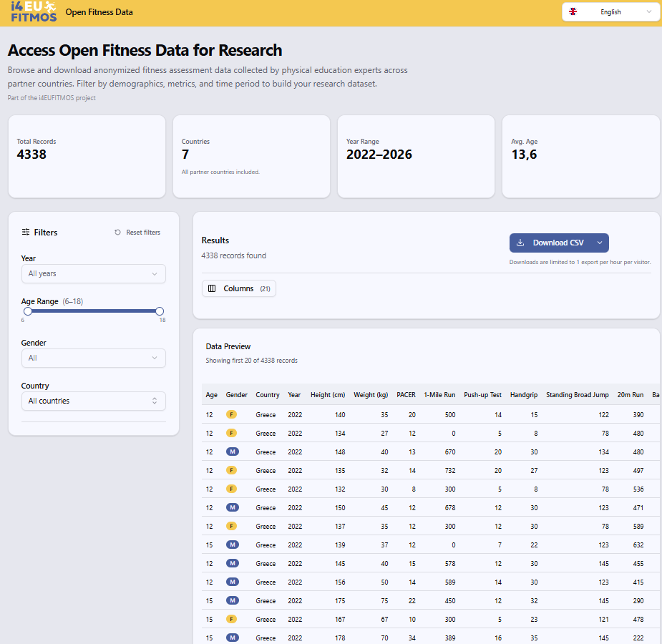Click the 20m Run column header
The width and height of the screenshot is (662, 644).
[631, 395]
